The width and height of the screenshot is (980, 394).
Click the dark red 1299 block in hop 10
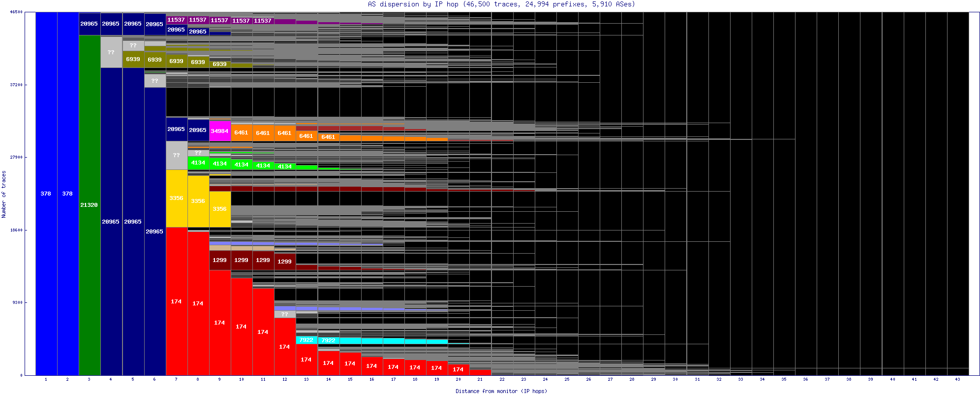tap(241, 260)
